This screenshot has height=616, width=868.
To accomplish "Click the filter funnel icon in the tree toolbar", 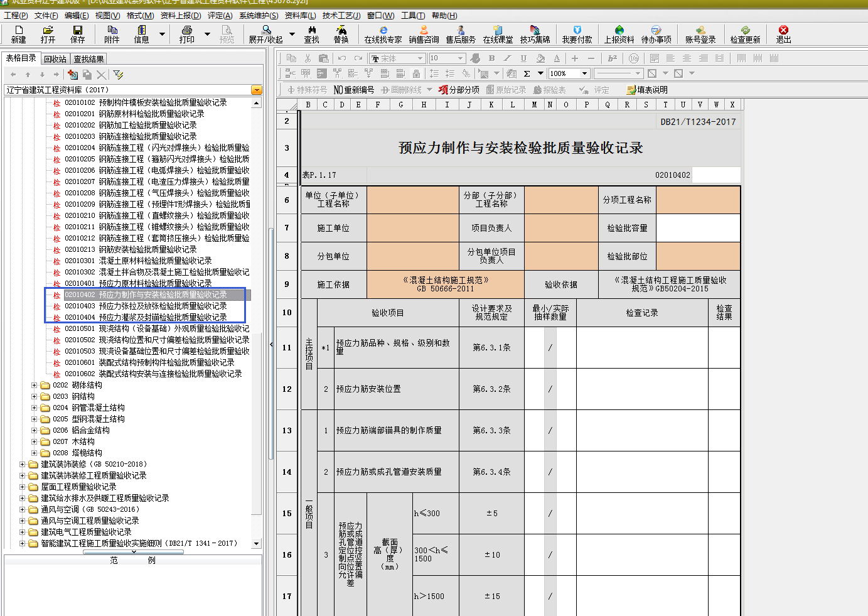I will click(118, 75).
